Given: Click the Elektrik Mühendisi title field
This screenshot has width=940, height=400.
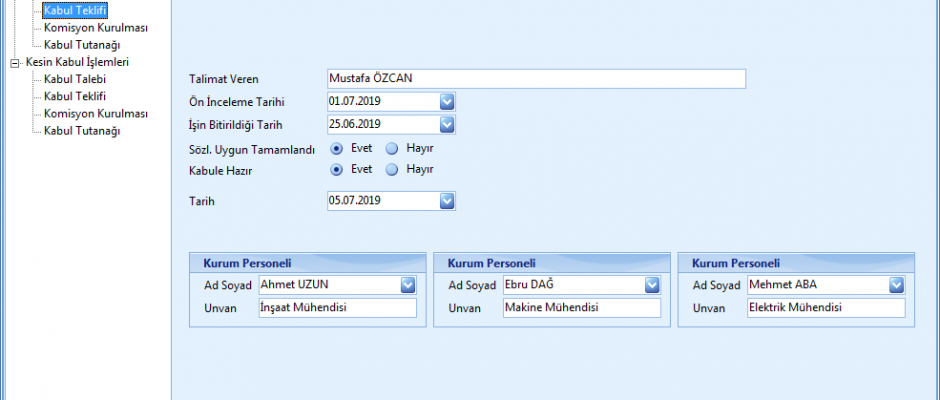Looking at the screenshot, I should click(825, 308).
